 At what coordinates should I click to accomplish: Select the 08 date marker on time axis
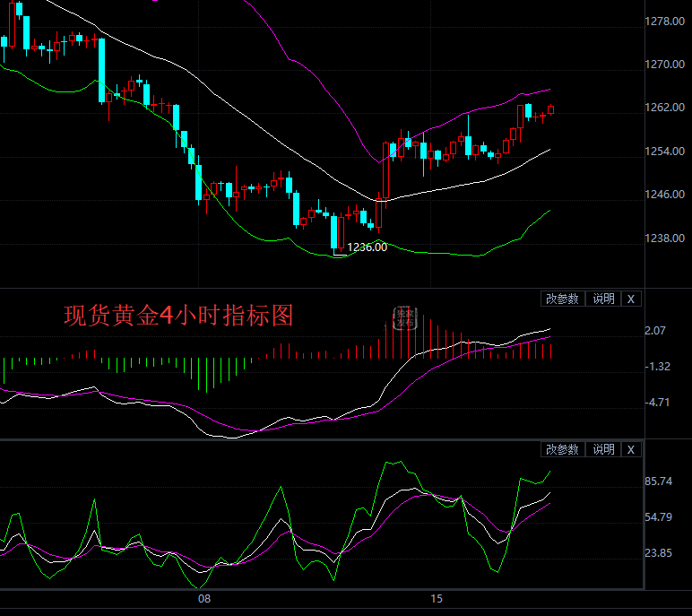click(x=203, y=599)
